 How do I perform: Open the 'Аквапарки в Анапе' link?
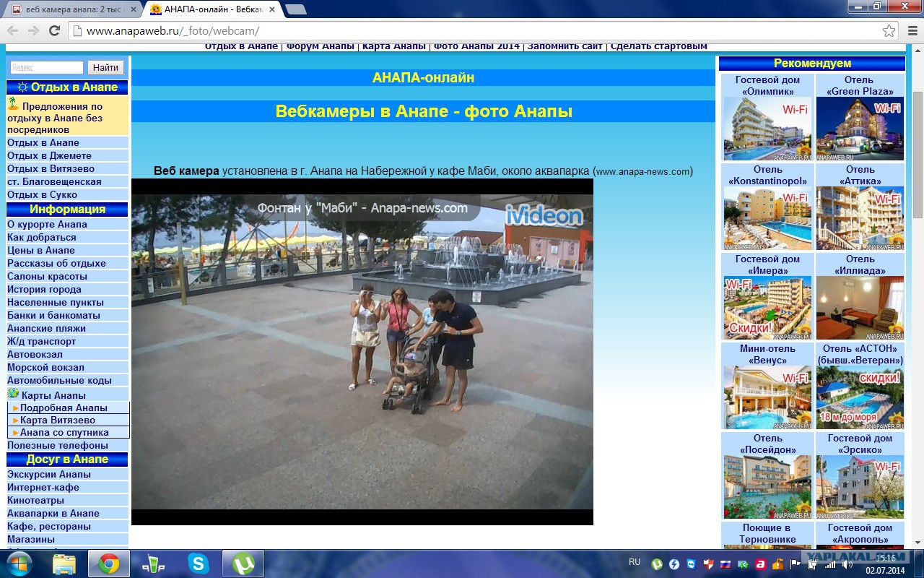[x=53, y=513]
